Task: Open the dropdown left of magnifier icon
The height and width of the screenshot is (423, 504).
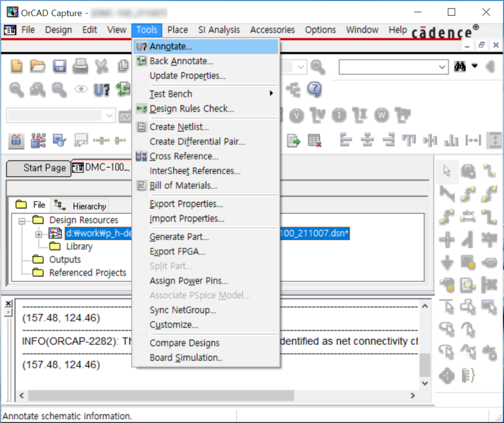Action: (300, 67)
